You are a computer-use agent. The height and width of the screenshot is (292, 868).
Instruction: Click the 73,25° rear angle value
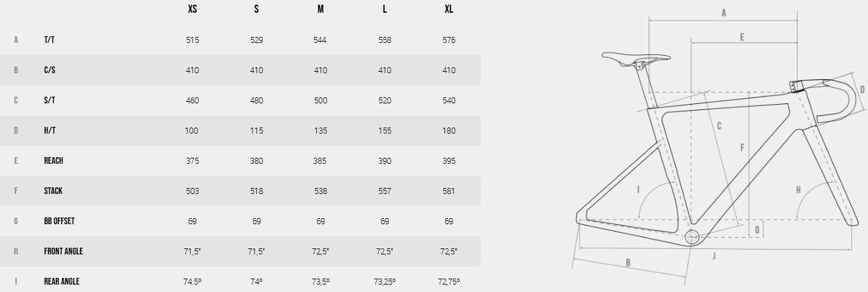[385, 281]
